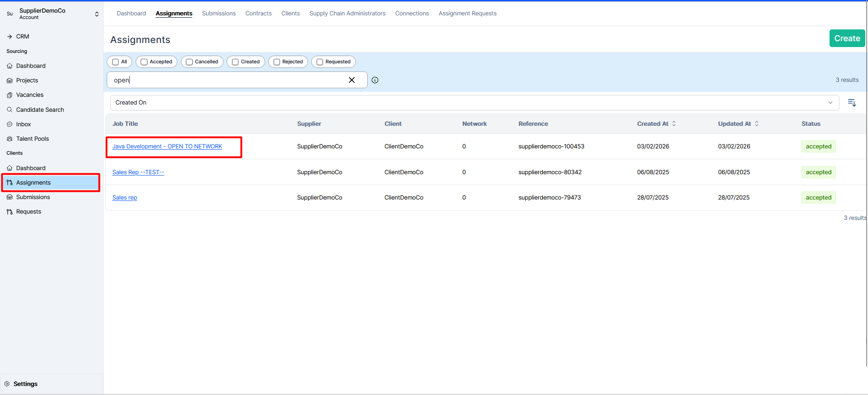Open Java Development - OPEN TO NETWORK link
The width and height of the screenshot is (868, 395).
coord(167,147)
